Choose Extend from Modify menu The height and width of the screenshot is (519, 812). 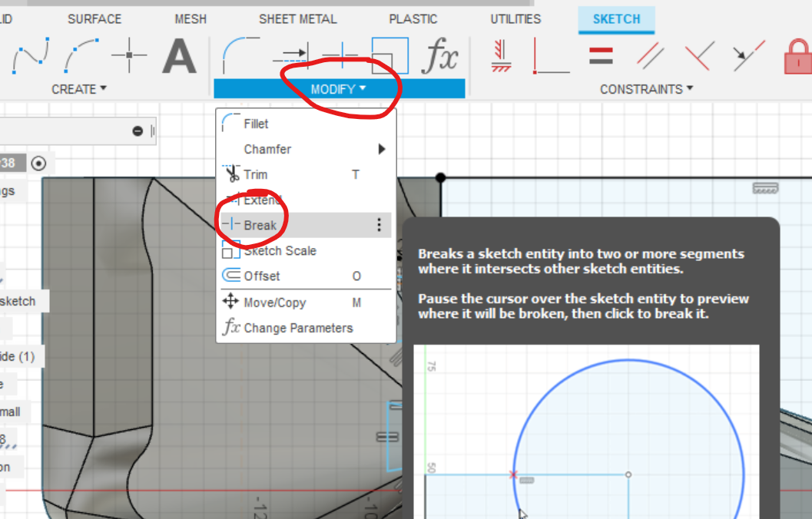[306, 200]
